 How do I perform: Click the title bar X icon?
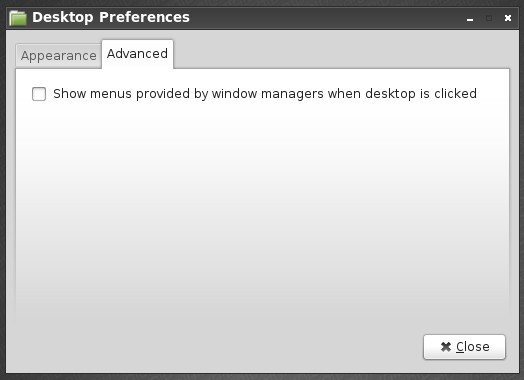pos(508,18)
